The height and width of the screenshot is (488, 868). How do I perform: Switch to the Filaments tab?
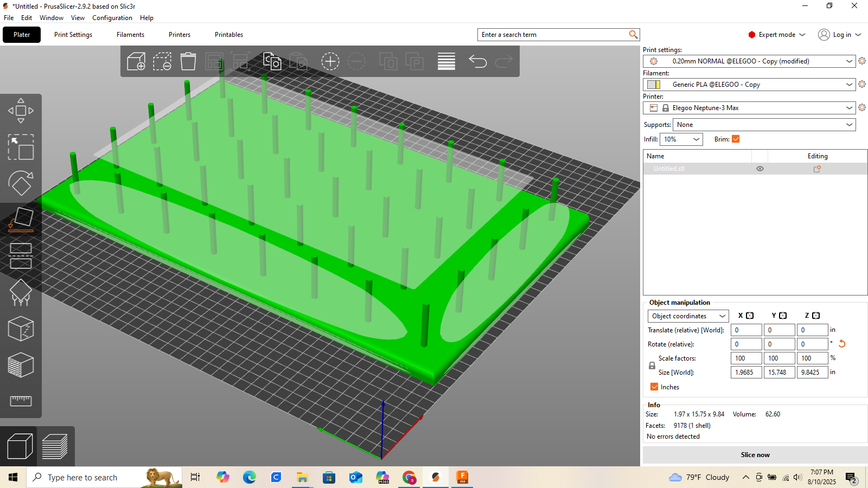130,35
